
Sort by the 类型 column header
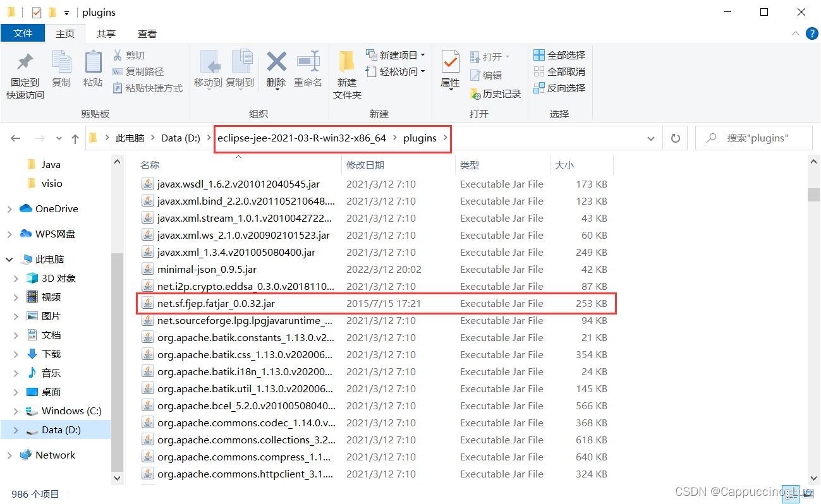pos(470,165)
